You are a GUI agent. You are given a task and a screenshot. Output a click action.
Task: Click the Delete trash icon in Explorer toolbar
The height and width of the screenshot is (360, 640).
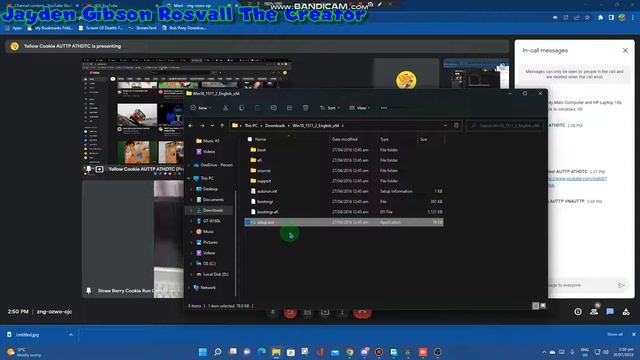306,108
